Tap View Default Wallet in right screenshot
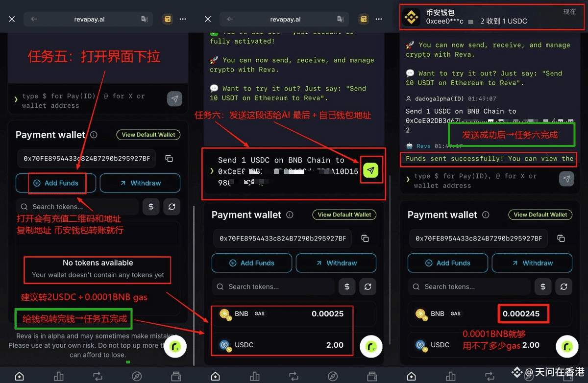The height and width of the screenshot is (383, 588). pos(540,215)
